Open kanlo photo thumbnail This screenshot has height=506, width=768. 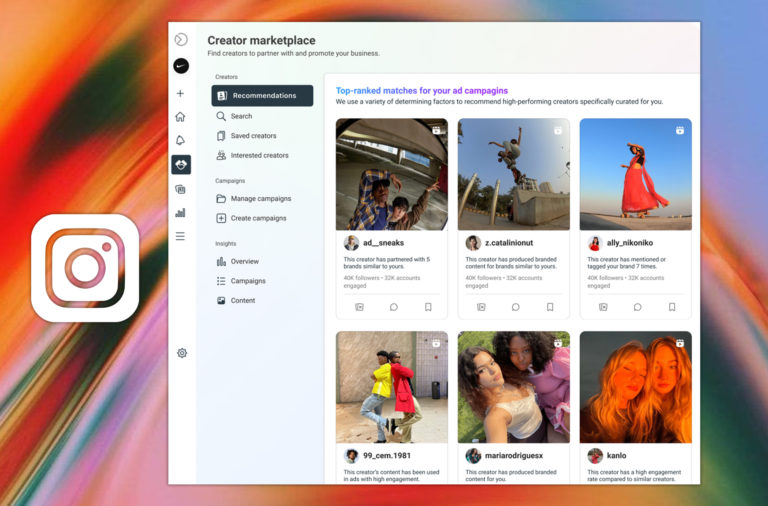tap(636, 387)
